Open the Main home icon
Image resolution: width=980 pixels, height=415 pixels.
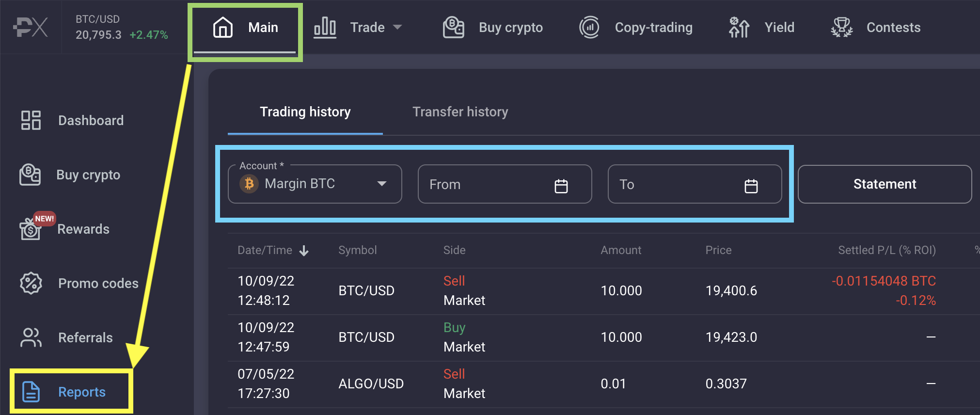(223, 27)
